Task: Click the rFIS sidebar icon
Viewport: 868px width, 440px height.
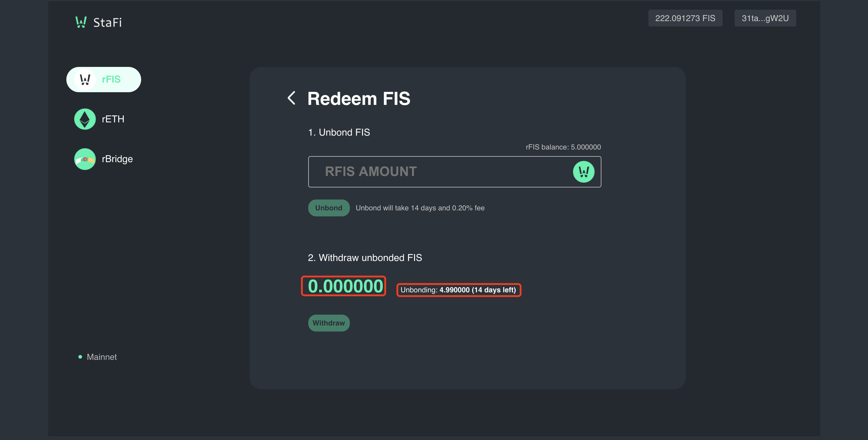Action: (x=85, y=80)
